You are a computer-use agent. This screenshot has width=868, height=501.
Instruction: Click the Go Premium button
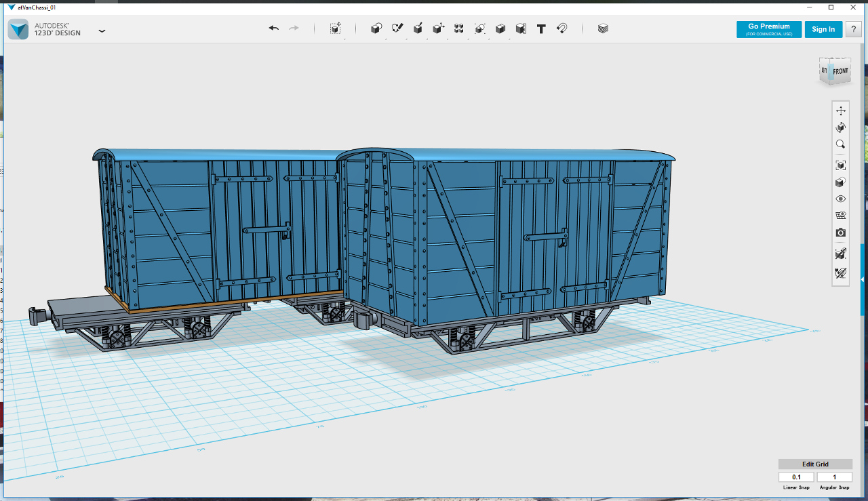coord(769,29)
